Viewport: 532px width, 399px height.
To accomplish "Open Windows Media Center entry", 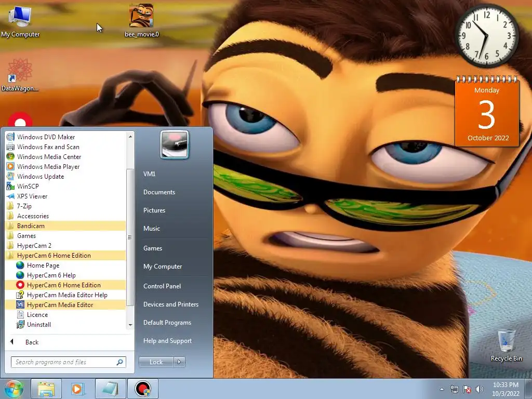I will [x=65, y=157].
